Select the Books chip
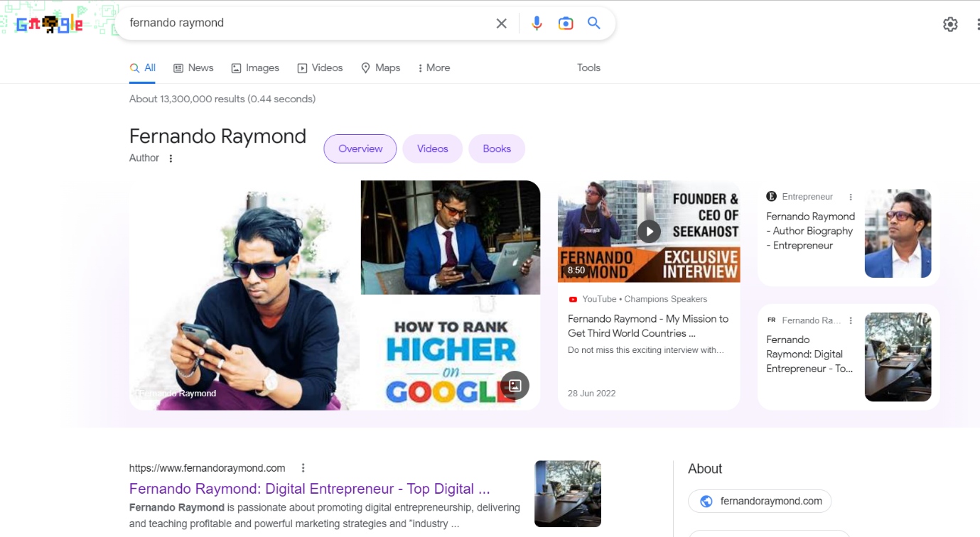This screenshot has height=537, width=980. pyautogui.click(x=497, y=148)
